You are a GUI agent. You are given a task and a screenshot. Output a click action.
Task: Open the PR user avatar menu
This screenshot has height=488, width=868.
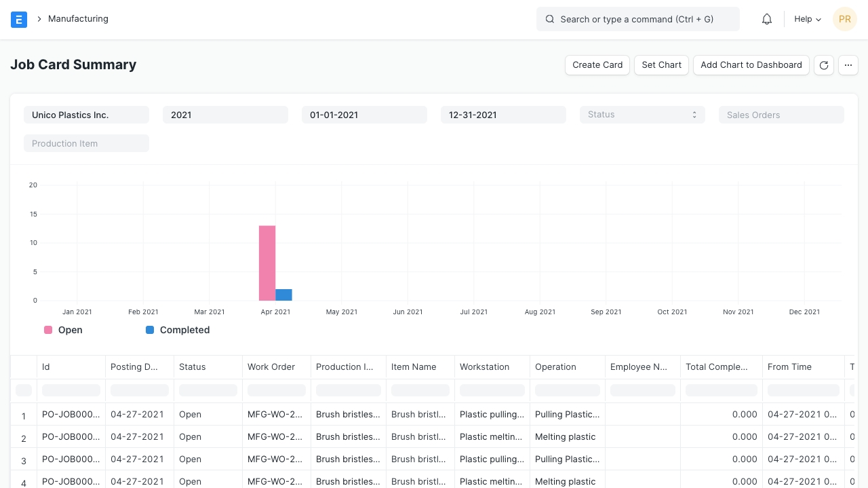pyautogui.click(x=844, y=19)
